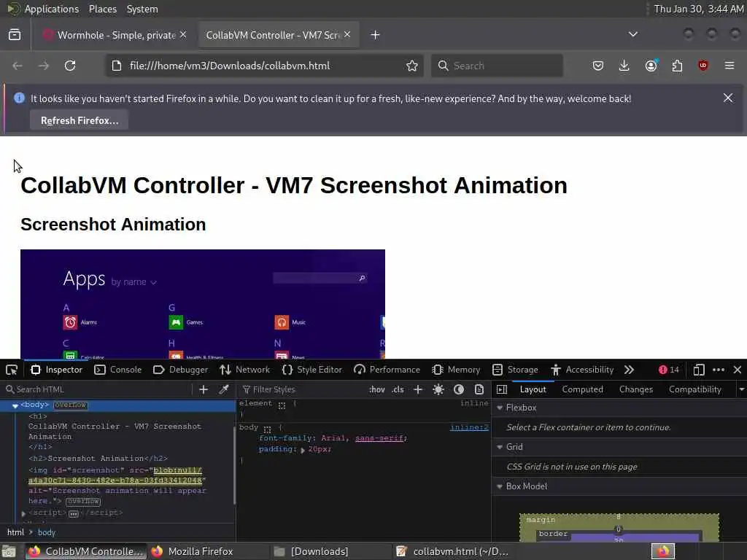Click the add new node plus icon
This screenshot has height=560, width=747.
(204, 389)
